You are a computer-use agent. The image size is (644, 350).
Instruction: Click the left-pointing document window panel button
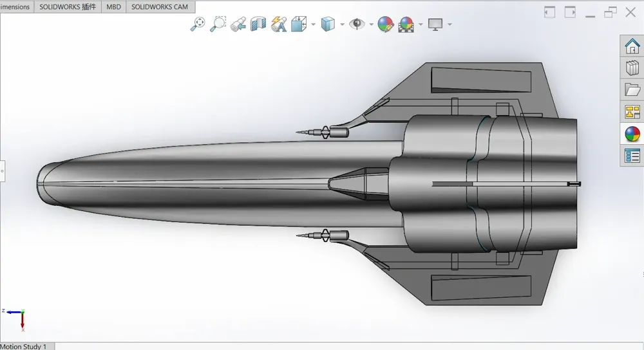549,12
